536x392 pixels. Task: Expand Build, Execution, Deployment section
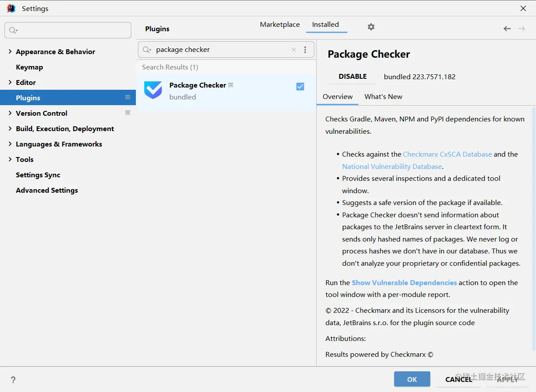click(10, 128)
